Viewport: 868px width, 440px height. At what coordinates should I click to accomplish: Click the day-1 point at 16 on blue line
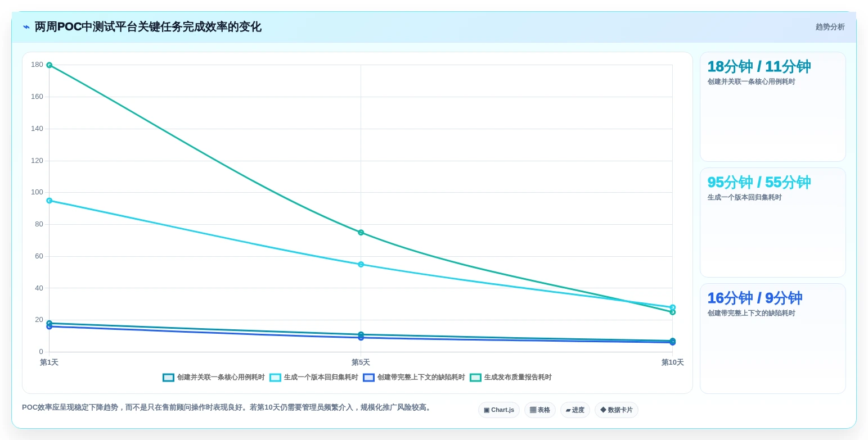(x=49, y=326)
